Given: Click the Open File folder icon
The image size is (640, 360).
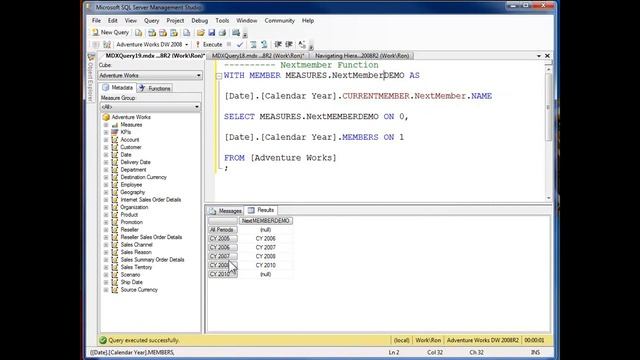Looking at the screenshot, I should pyautogui.click(x=200, y=33).
